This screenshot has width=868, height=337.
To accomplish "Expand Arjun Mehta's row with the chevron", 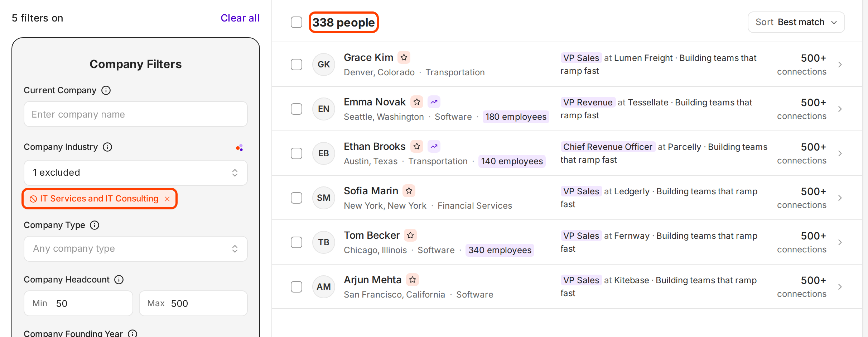I will coord(840,287).
